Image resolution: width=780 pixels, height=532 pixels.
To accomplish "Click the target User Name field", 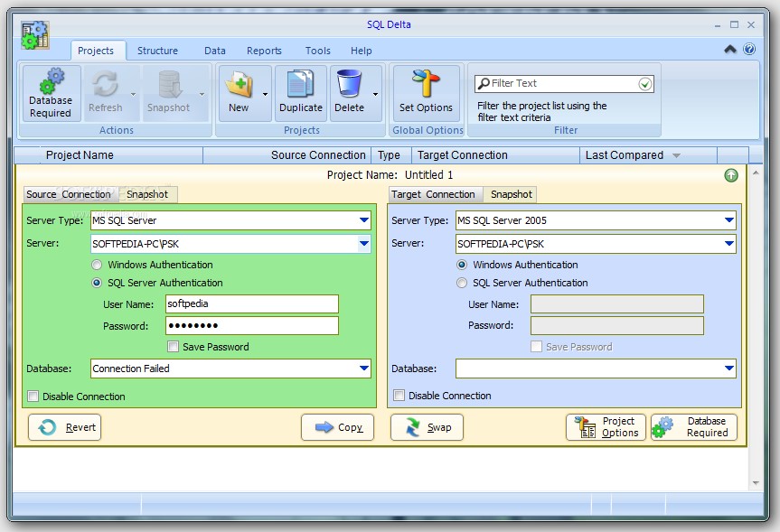I will tap(616, 304).
